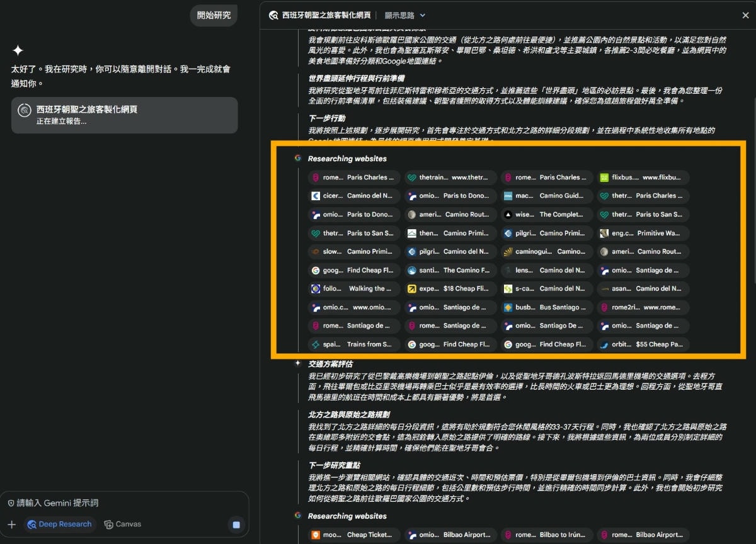Click the Gemini sparkle icon above 太好了

pos(18,50)
